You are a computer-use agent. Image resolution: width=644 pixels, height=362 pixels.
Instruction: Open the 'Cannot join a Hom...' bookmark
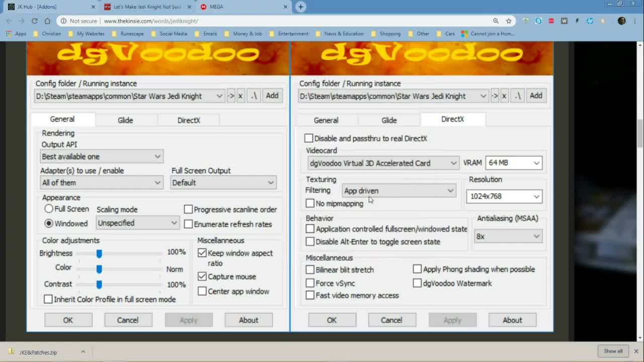pyautogui.click(x=488, y=34)
